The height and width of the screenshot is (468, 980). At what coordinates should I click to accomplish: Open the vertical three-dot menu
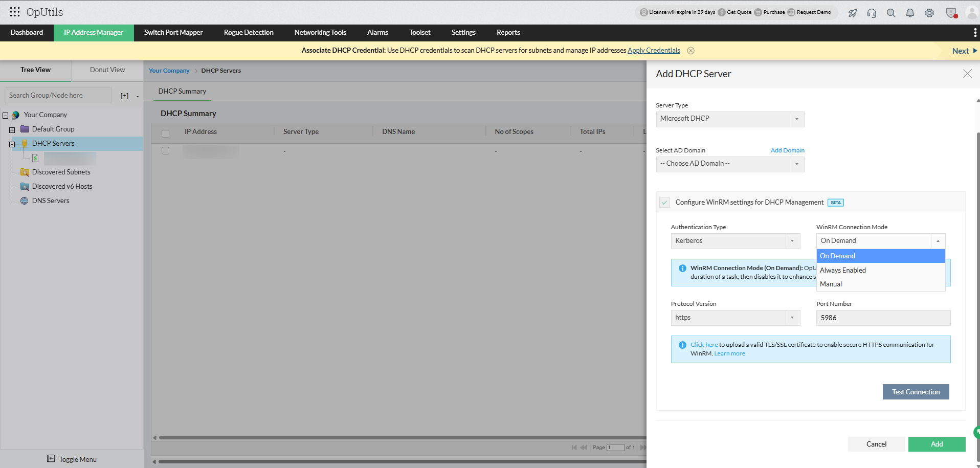click(975, 33)
